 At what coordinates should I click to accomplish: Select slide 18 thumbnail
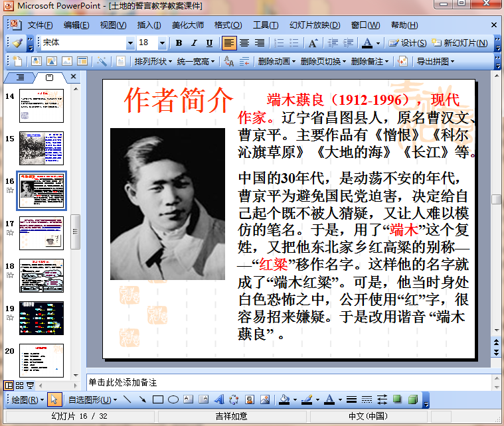(x=41, y=275)
